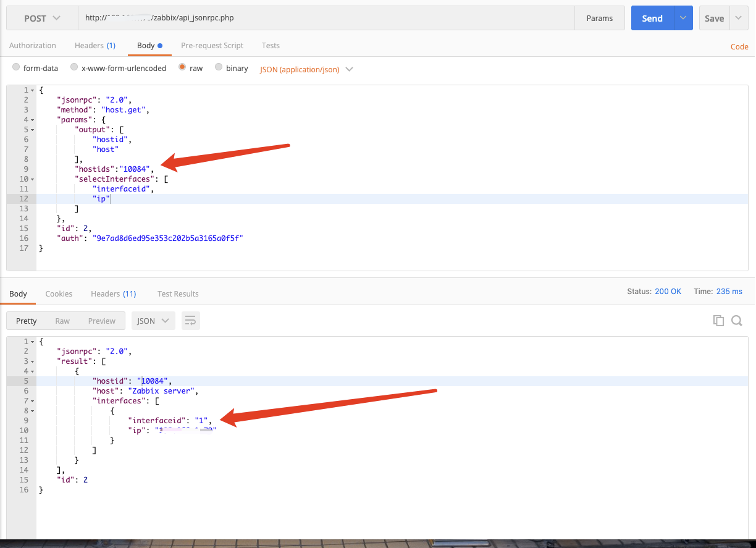View the Test Results tab

(178, 294)
